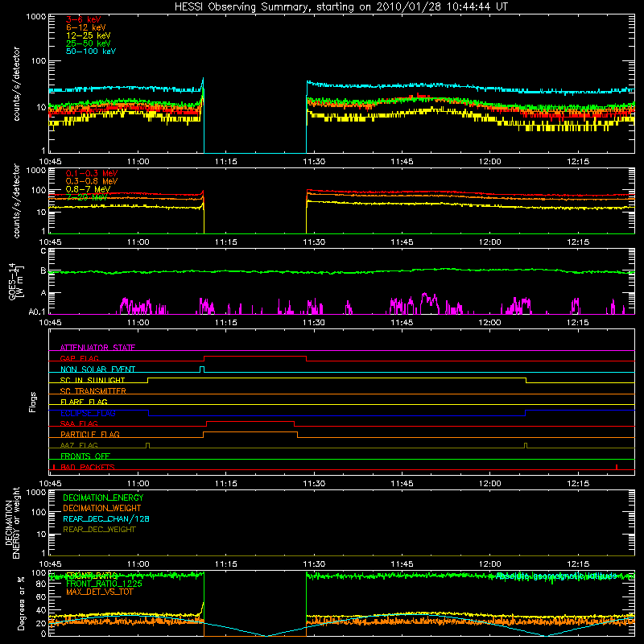Click the A4Z_FLAG pulse near 12:06

click(526, 445)
